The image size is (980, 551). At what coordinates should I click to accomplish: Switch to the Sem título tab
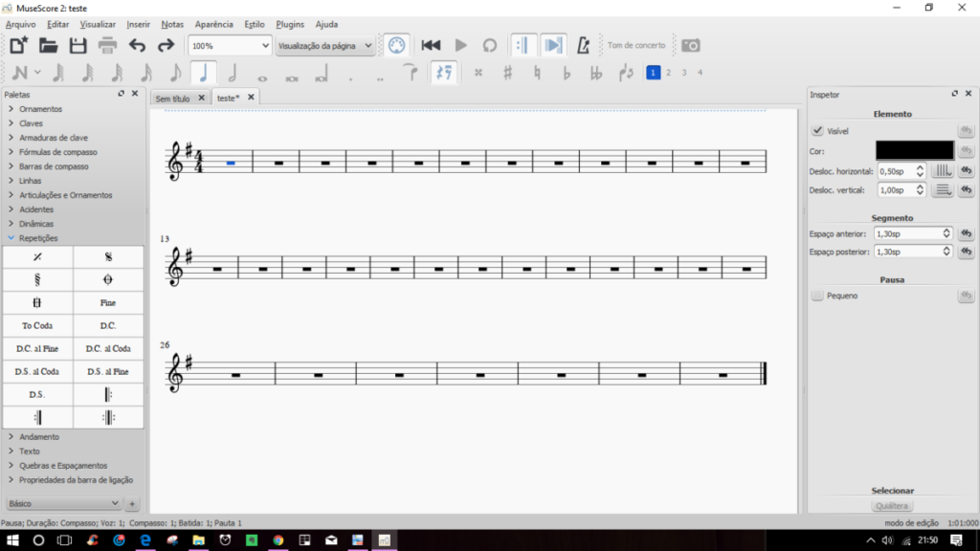click(173, 98)
